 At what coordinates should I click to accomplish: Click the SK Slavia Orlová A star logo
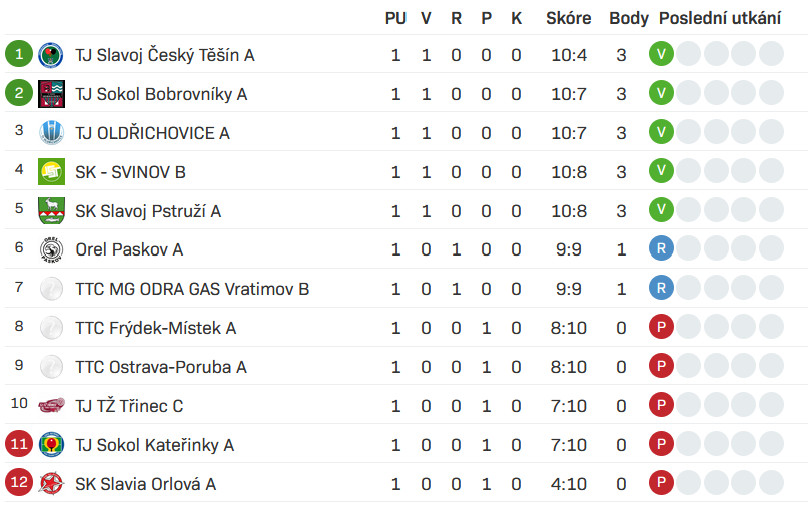[51, 484]
